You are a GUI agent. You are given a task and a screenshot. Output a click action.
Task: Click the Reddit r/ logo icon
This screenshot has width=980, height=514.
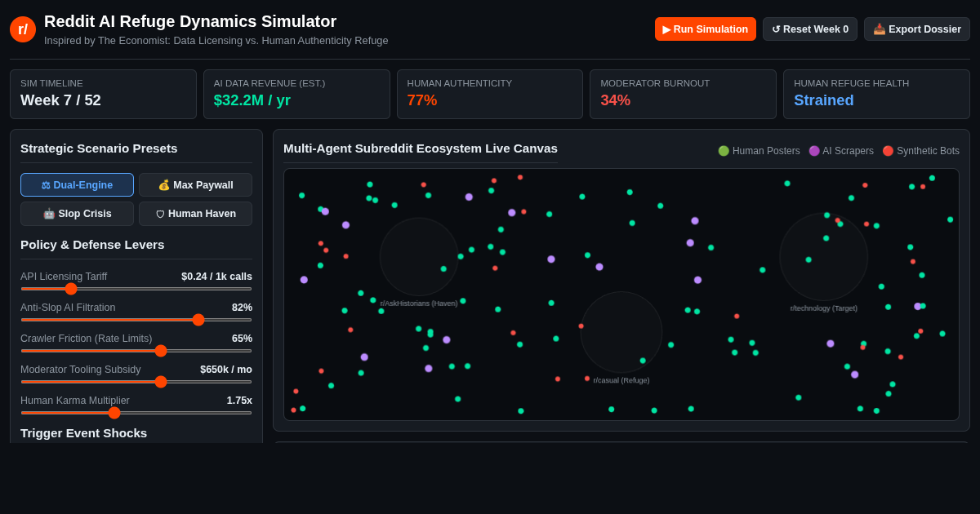click(23, 29)
